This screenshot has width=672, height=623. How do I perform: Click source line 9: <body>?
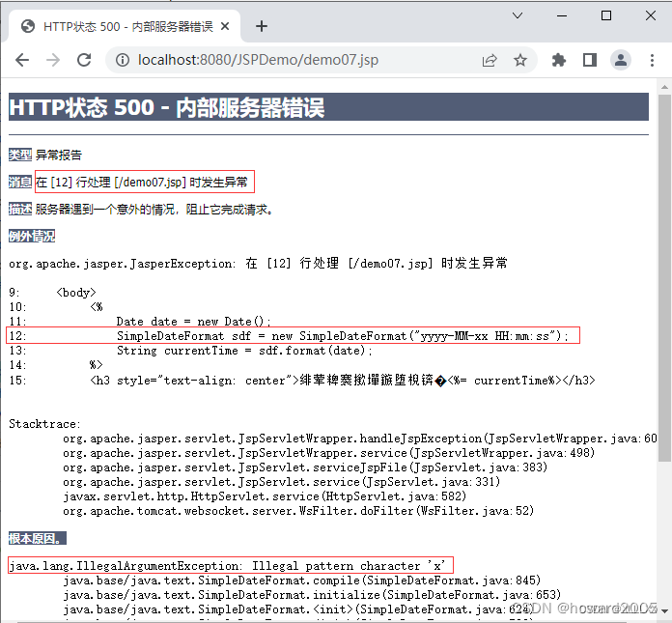52,293
